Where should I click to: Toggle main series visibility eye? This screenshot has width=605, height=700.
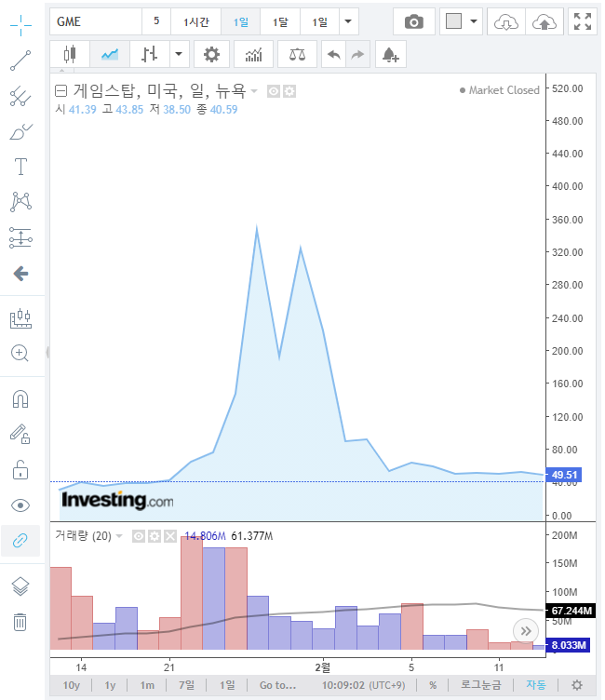click(x=274, y=91)
